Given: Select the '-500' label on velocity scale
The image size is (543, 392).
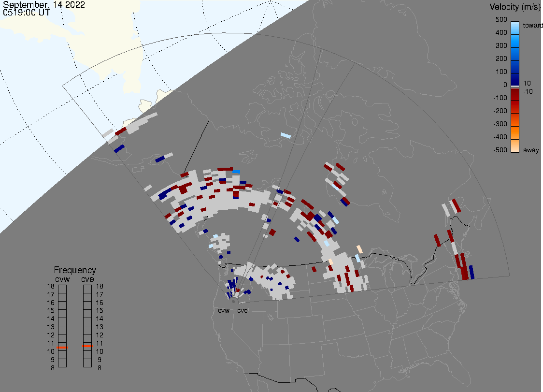Looking at the screenshot, I should (500, 150).
